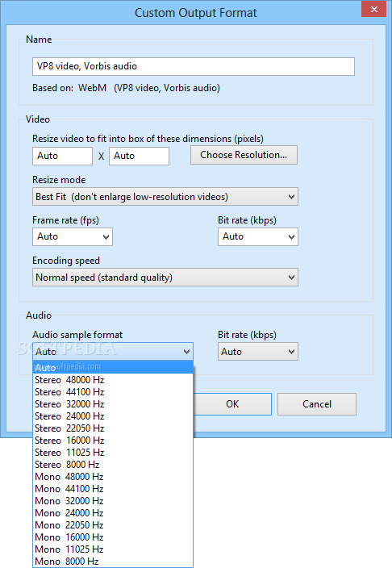Select Stereo 32000 Hz option

(113, 404)
